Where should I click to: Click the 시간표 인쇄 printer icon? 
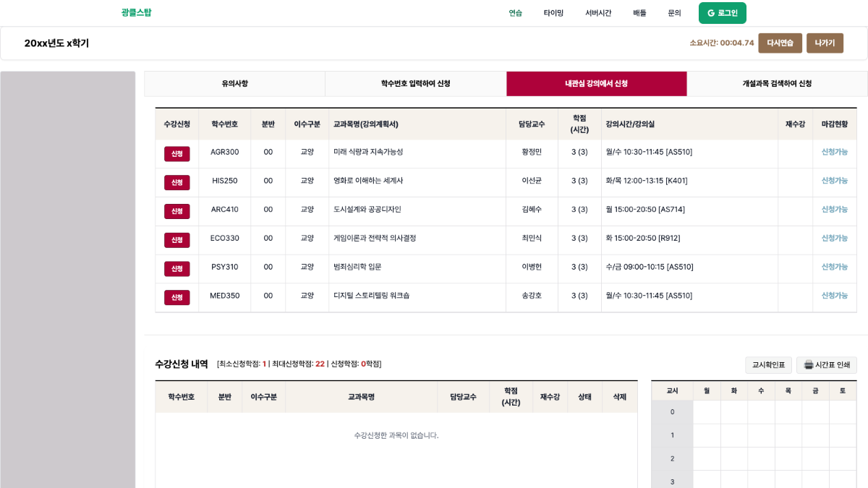808,365
